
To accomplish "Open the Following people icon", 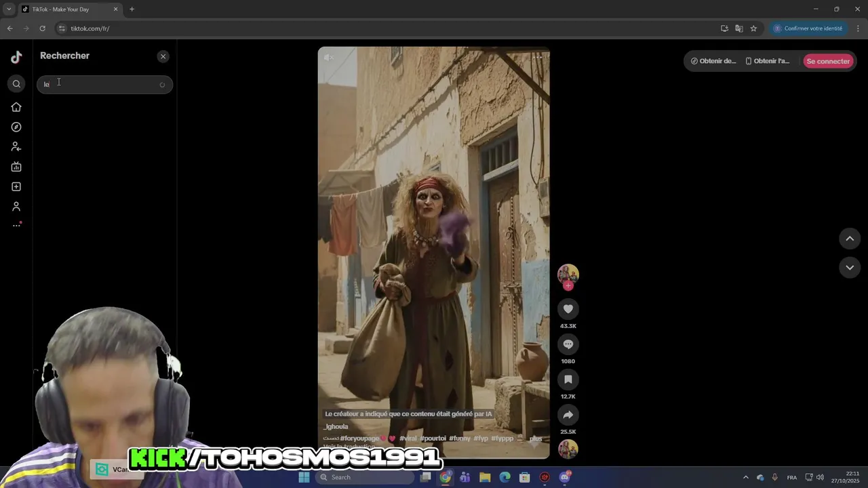I will pyautogui.click(x=16, y=146).
